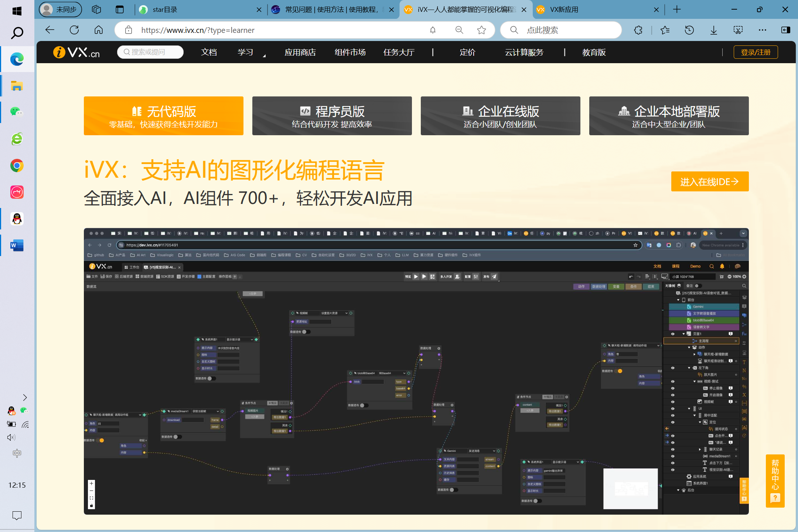This screenshot has width=798, height=532.
Task: Open 任务大厅 in the nav bar
Action: 399,52
